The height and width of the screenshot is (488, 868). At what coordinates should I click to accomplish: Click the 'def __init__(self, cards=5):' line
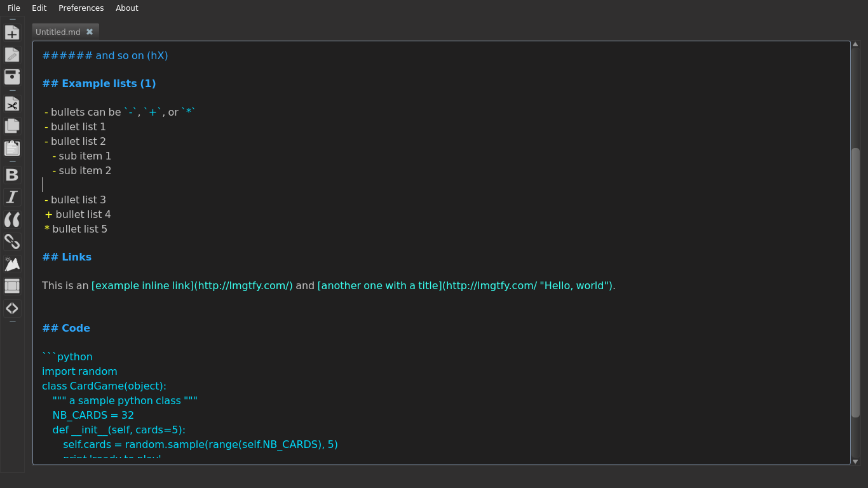(x=119, y=430)
